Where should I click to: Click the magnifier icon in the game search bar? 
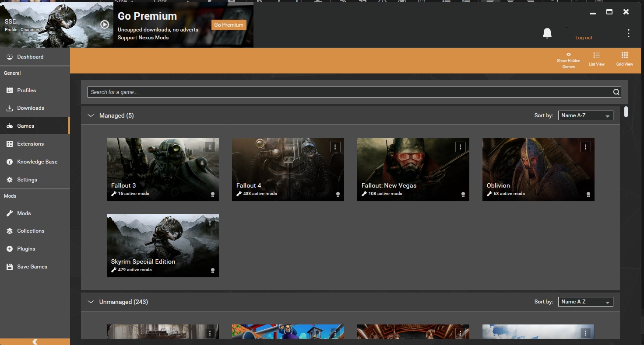(616, 92)
